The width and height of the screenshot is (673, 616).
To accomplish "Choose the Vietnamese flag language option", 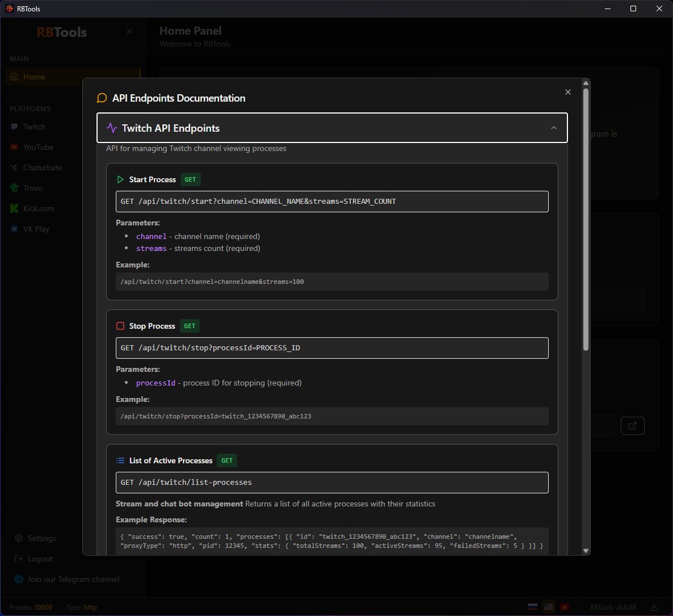I will click(564, 607).
